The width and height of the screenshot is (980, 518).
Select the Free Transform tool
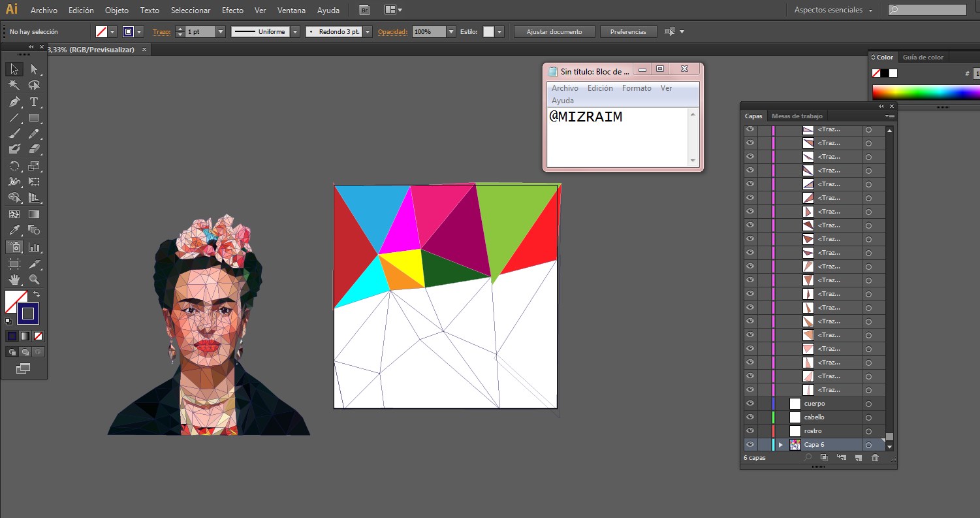click(x=34, y=182)
